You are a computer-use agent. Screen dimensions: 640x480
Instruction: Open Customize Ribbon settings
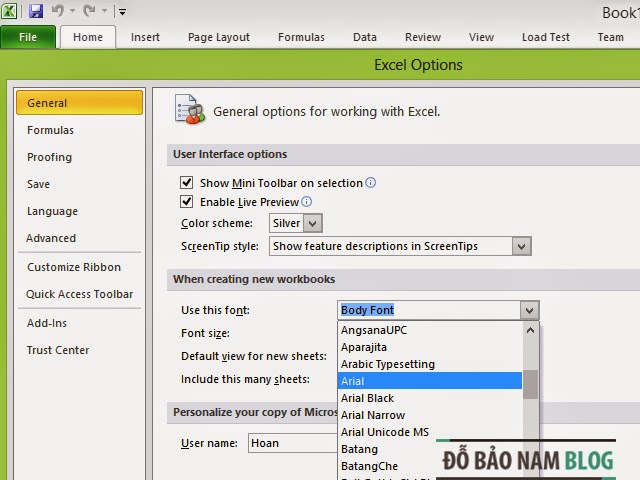coord(80,267)
